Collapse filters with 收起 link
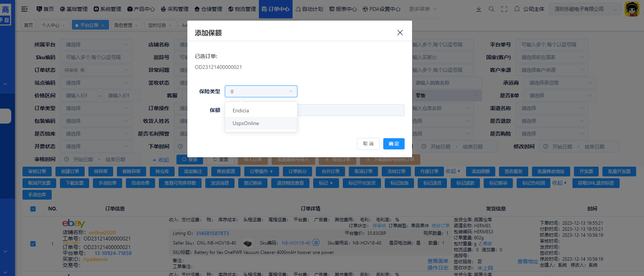Screen dimensions: 644x276 coord(161,160)
